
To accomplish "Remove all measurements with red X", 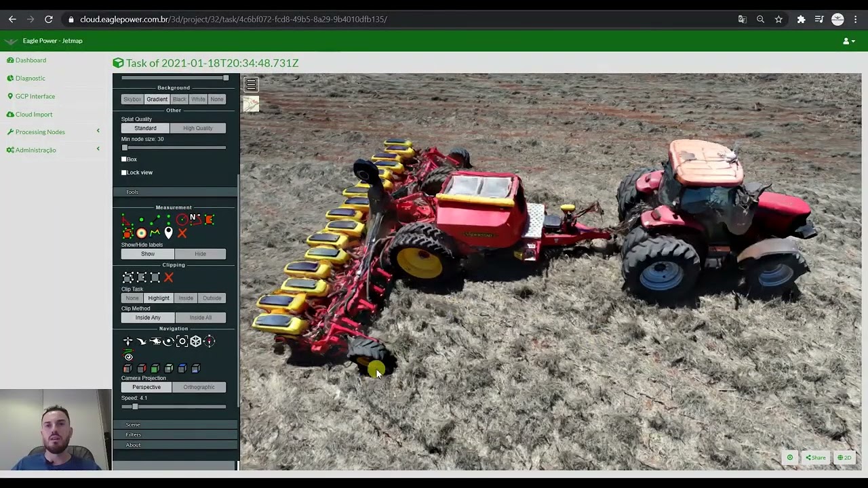I will point(182,233).
